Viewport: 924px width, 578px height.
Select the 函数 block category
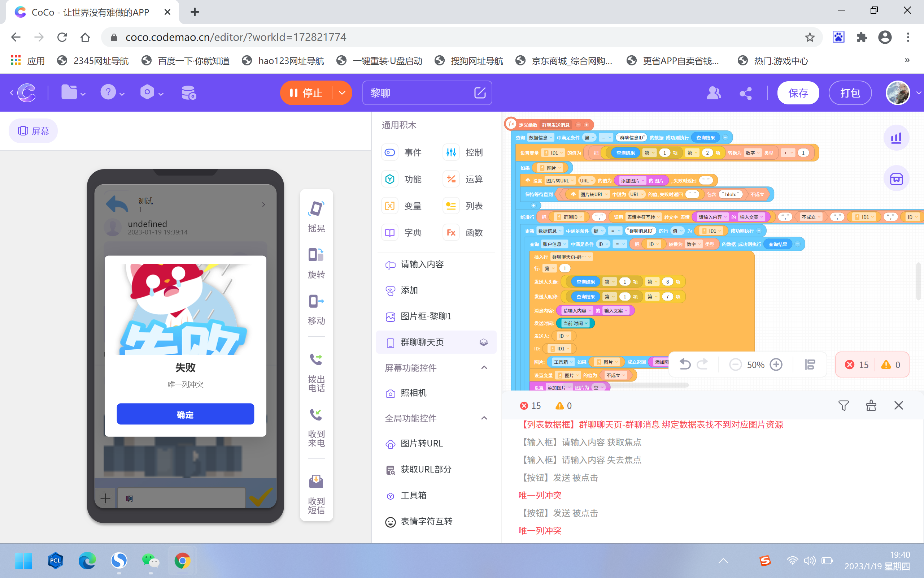click(x=463, y=233)
